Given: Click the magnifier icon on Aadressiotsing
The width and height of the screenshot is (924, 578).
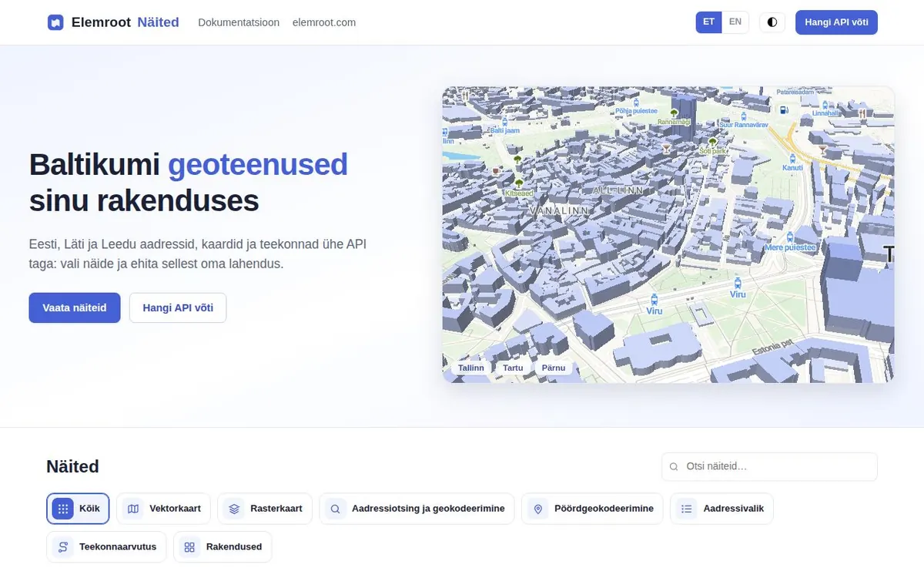Looking at the screenshot, I should (x=336, y=509).
